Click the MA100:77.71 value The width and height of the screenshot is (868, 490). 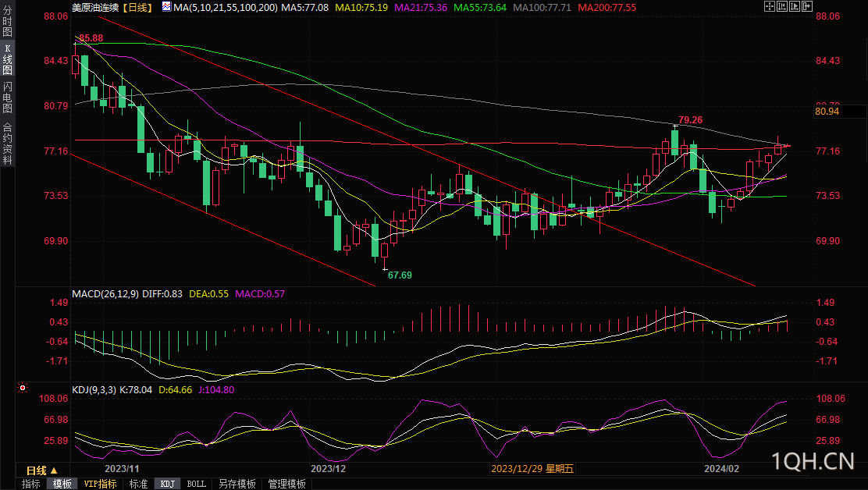click(x=542, y=7)
